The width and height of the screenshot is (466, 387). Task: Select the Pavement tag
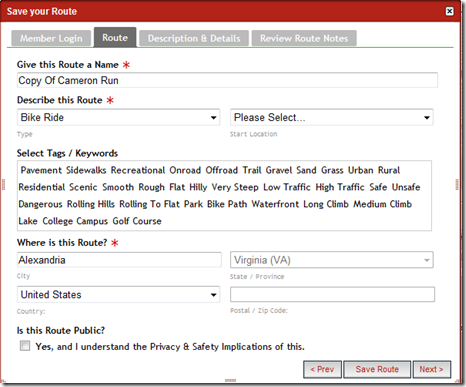point(41,170)
